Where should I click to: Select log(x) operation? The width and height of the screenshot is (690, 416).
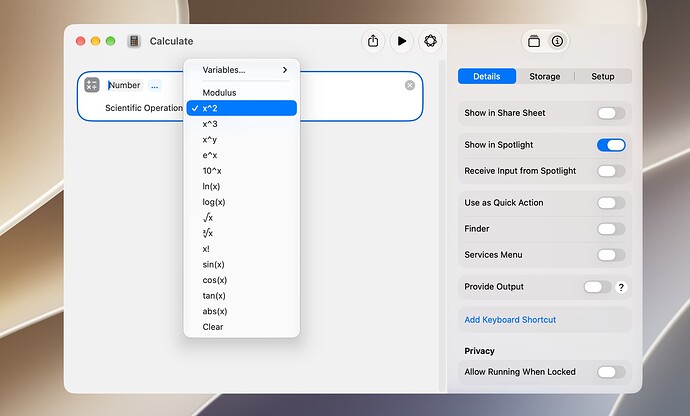point(242,202)
